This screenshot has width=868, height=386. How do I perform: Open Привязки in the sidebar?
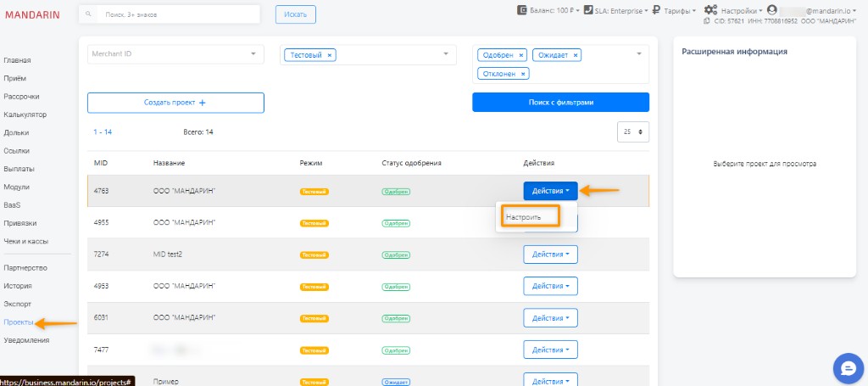(x=20, y=223)
